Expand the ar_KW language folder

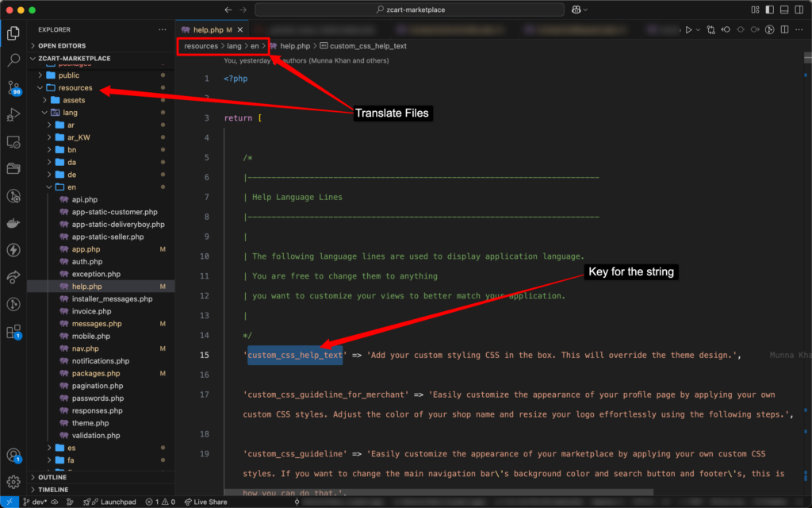tap(78, 137)
